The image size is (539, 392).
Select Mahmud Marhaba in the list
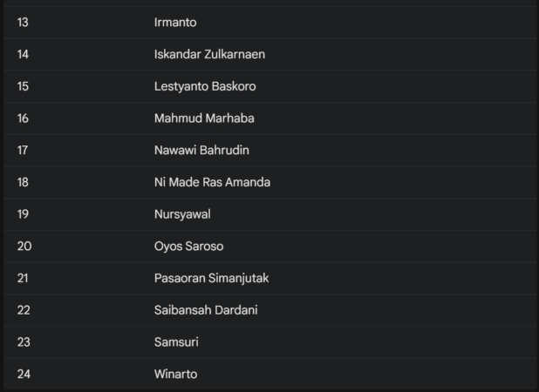click(x=204, y=118)
